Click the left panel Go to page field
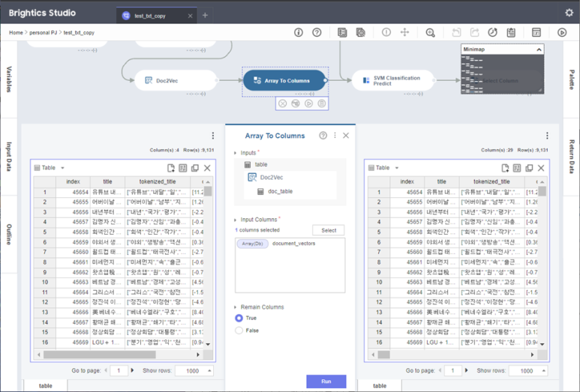The height and width of the screenshot is (392, 580). pos(119,370)
